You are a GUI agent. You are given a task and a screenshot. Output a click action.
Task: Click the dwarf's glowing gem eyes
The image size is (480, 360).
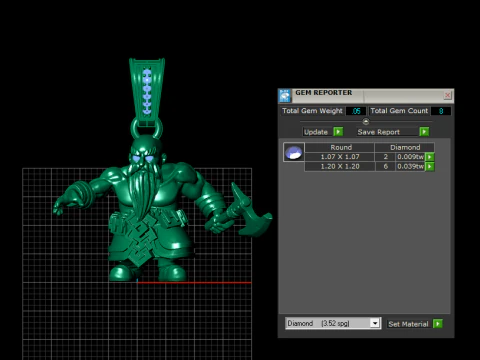point(143,159)
